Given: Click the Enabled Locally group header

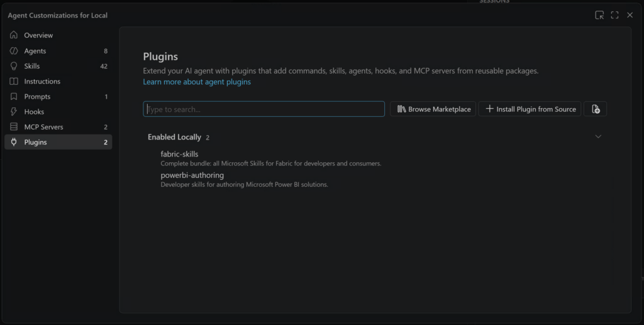Looking at the screenshot, I should coord(375,137).
